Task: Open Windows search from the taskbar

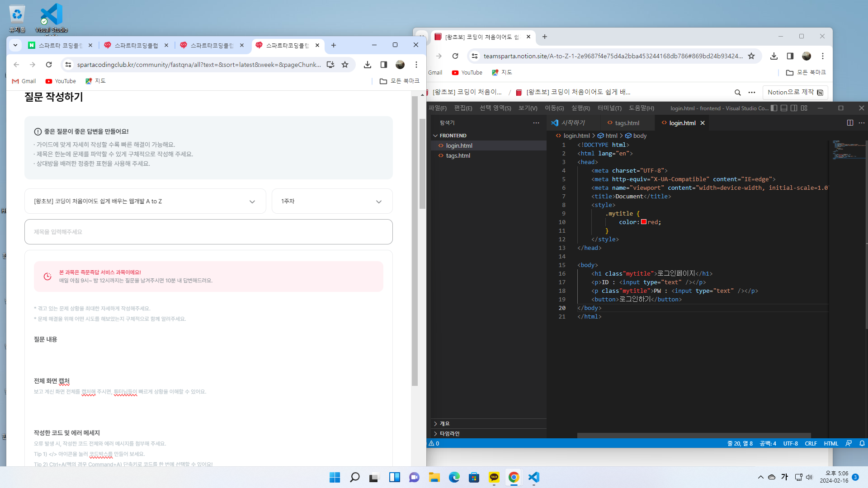Action: click(x=355, y=477)
